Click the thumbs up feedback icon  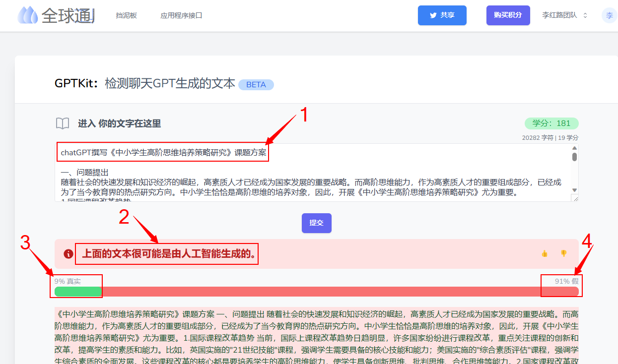tap(545, 253)
